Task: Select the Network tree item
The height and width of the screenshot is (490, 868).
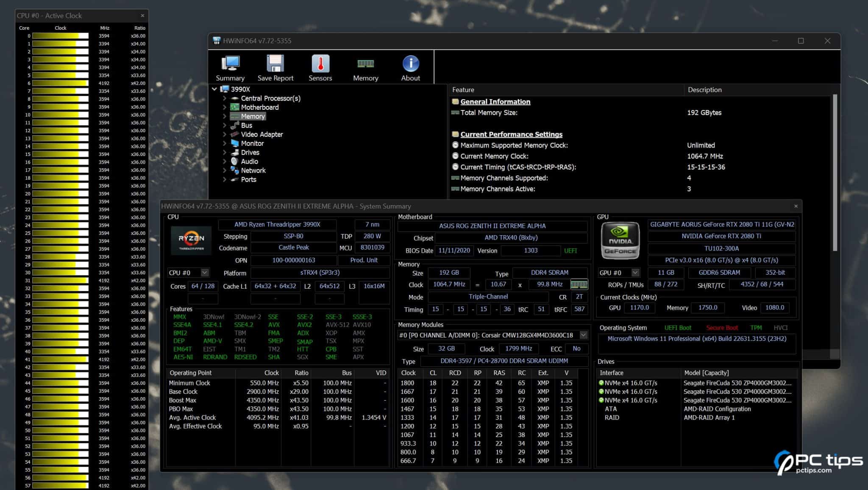Action: point(253,170)
